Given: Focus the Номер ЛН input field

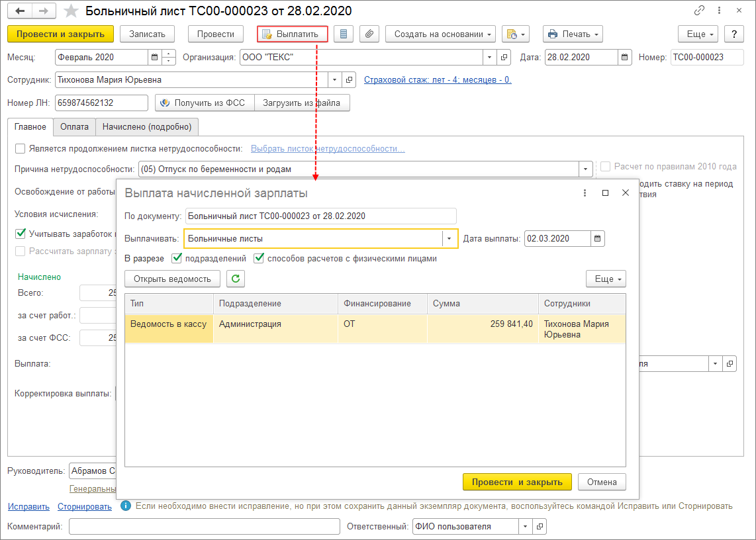Looking at the screenshot, I should (101, 103).
